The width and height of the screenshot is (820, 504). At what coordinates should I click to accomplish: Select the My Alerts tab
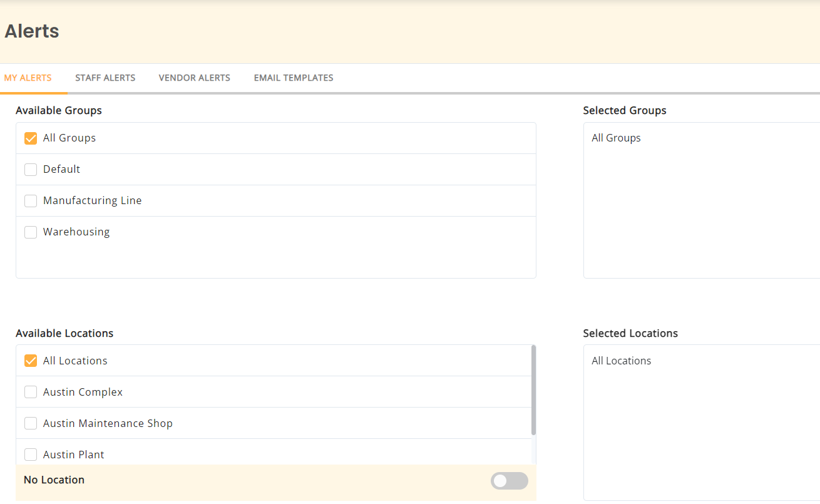[28, 78]
